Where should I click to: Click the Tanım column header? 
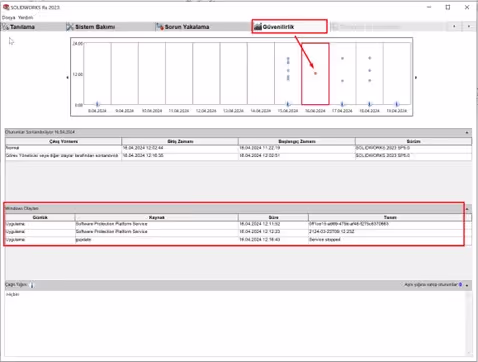point(390,217)
